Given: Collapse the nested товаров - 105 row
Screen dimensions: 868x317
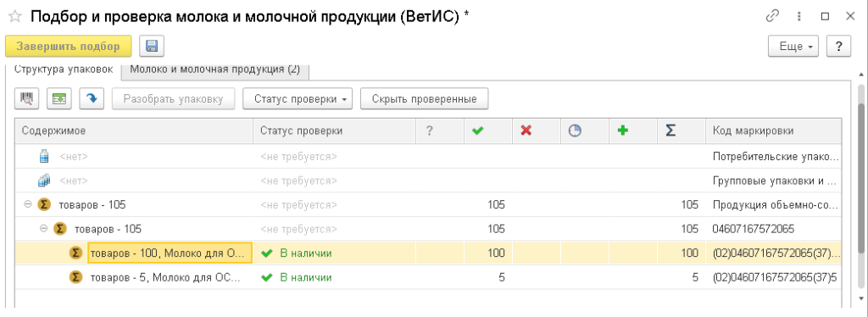Looking at the screenshot, I should [x=43, y=229].
